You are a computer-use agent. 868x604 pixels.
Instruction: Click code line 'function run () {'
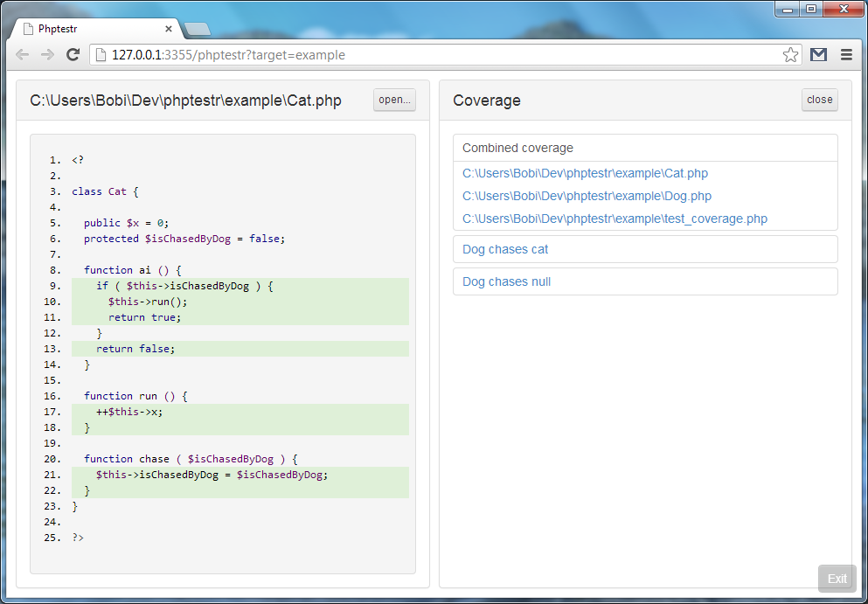(x=136, y=396)
